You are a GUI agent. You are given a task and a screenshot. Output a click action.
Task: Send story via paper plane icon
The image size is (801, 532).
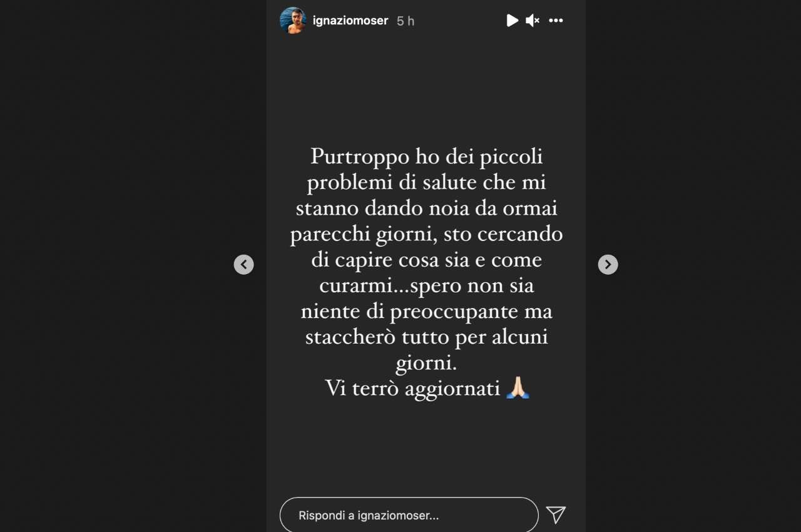point(556,515)
